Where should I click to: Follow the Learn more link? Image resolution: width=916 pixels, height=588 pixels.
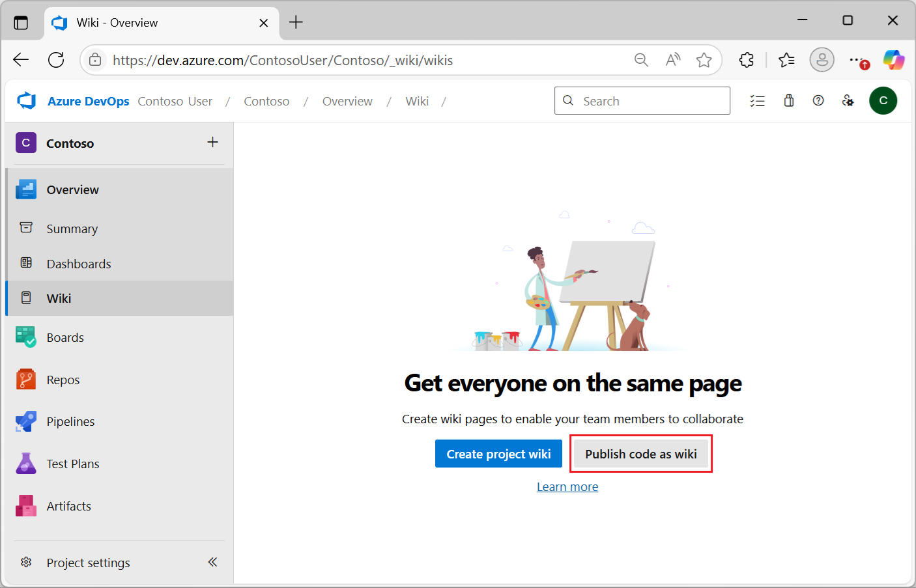click(x=567, y=487)
